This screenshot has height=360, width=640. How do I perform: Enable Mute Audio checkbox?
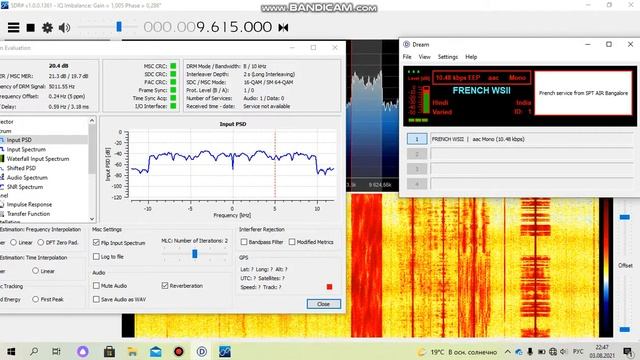[x=96, y=286]
